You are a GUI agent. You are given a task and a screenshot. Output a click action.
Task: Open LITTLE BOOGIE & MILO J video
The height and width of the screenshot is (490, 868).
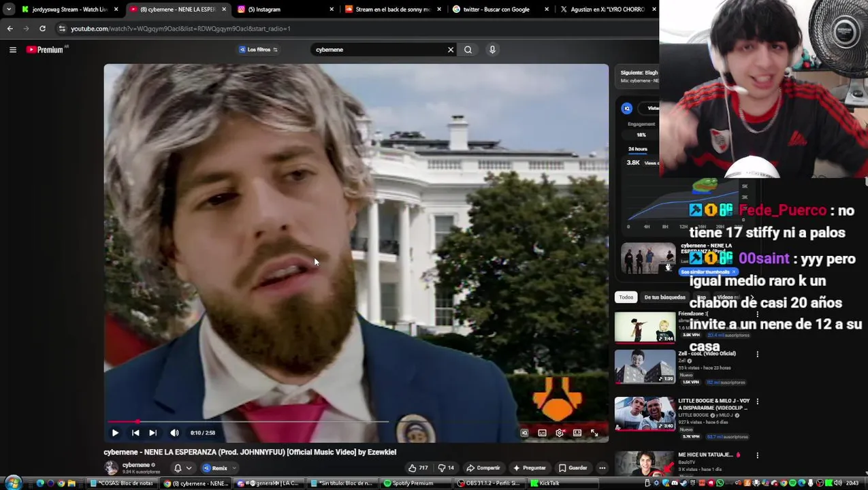point(645,414)
